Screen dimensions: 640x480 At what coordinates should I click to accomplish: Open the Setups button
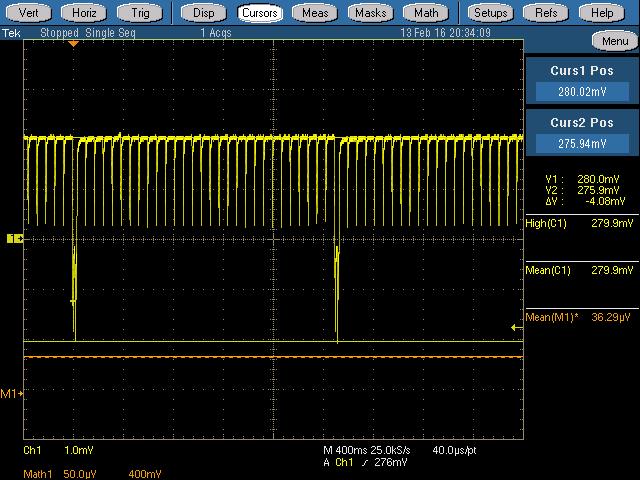(490, 13)
